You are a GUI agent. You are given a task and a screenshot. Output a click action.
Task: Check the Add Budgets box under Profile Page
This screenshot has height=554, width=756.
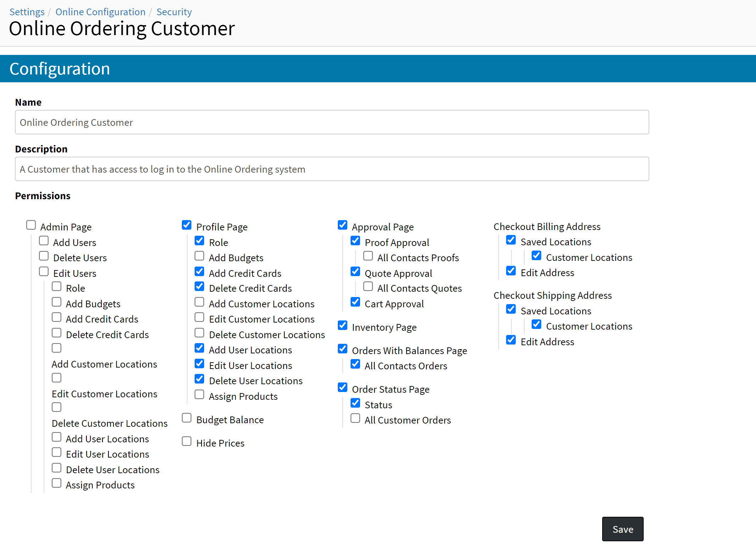200,256
